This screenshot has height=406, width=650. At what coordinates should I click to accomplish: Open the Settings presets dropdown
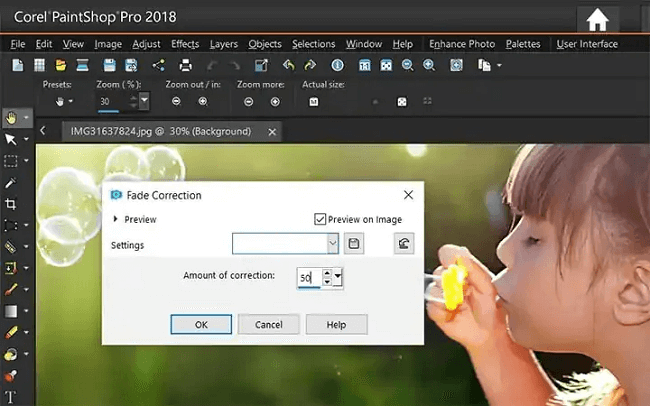coord(332,243)
